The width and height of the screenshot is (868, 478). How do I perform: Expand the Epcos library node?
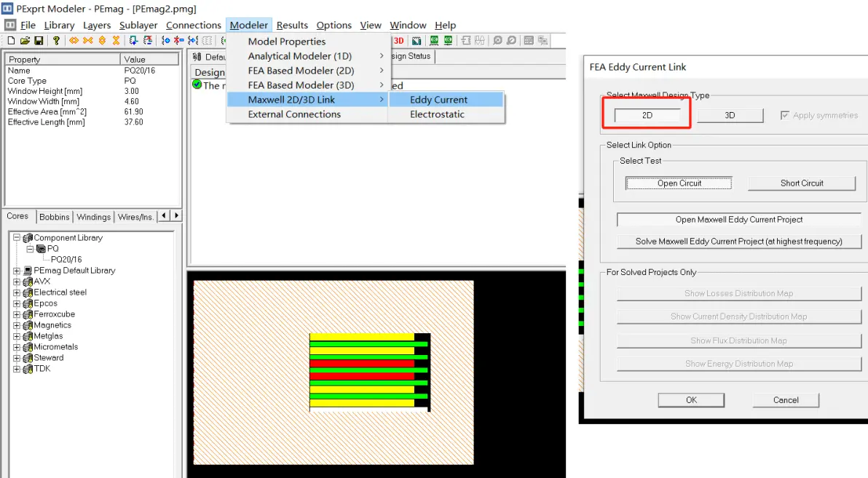tap(17, 303)
